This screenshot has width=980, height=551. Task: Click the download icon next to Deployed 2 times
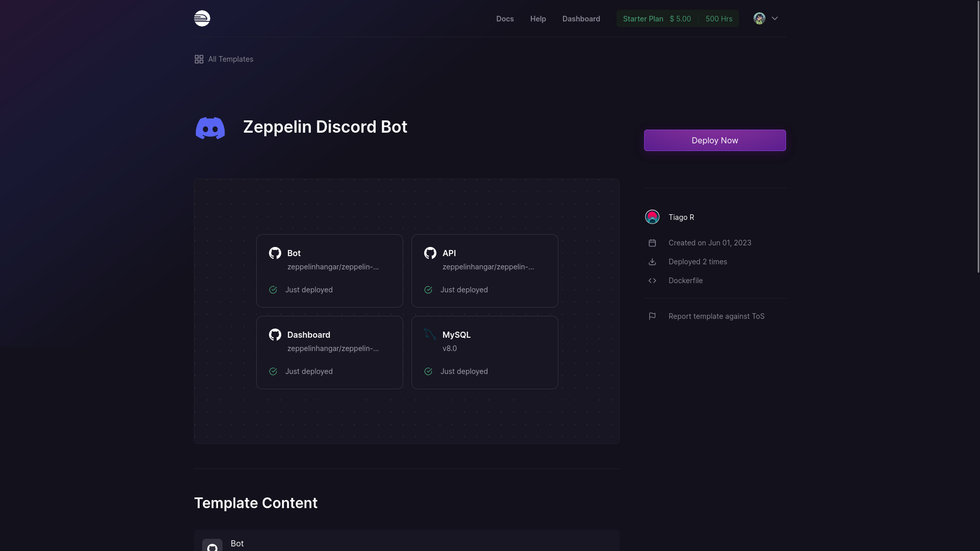click(x=652, y=262)
